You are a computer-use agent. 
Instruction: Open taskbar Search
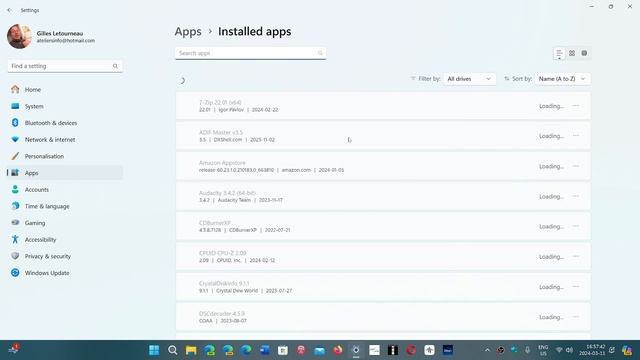pyautogui.click(x=173, y=350)
